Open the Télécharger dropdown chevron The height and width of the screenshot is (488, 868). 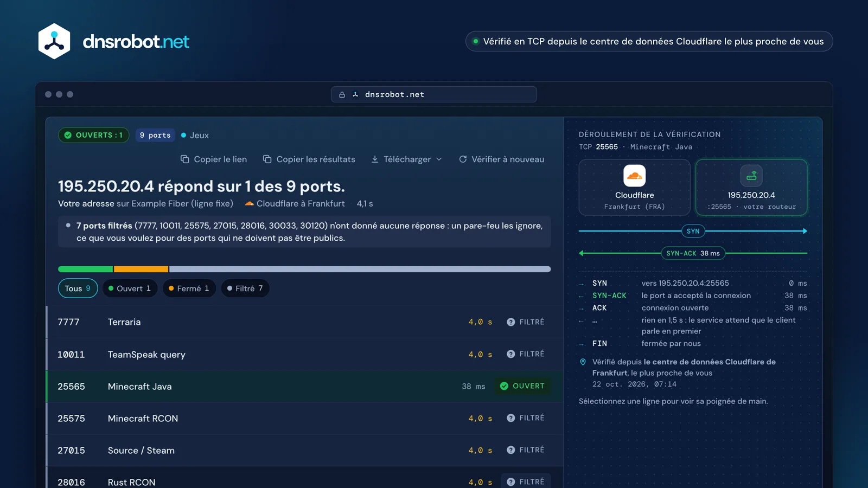(439, 159)
